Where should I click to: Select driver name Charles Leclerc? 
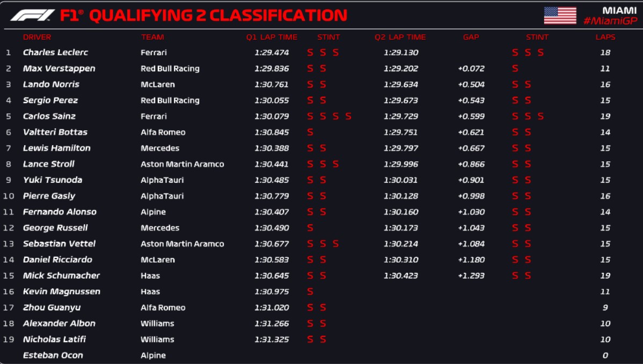(x=55, y=53)
